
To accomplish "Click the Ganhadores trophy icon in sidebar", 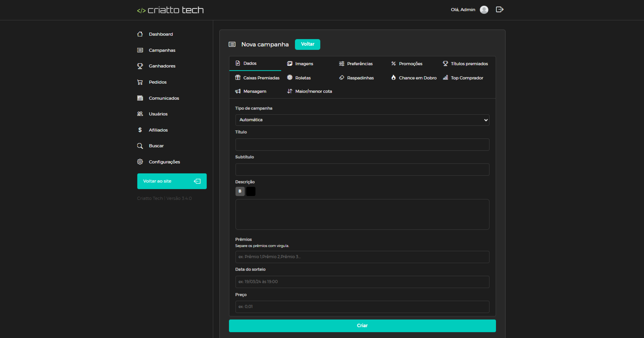I will click(x=140, y=66).
